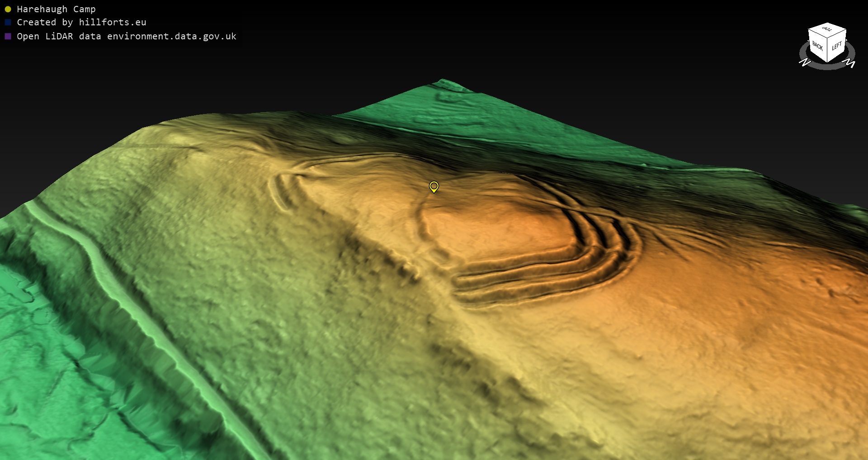Click the W compass letter beside the cube
This screenshot has width=868, height=460.
(x=850, y=63)
